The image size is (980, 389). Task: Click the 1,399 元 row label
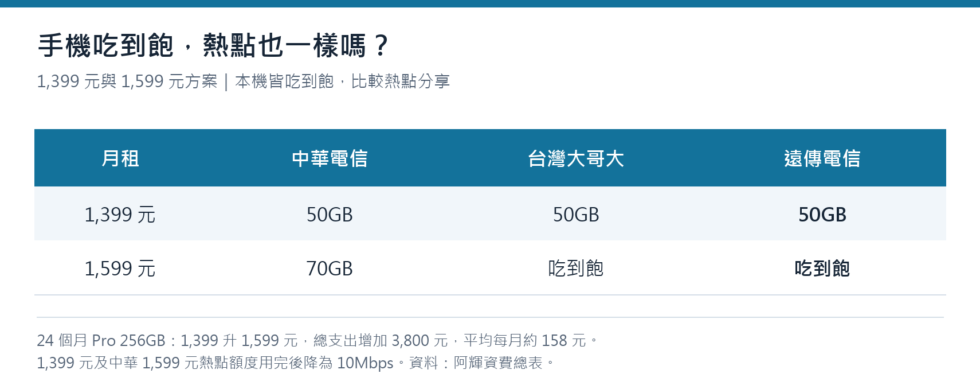click(120, 215)
